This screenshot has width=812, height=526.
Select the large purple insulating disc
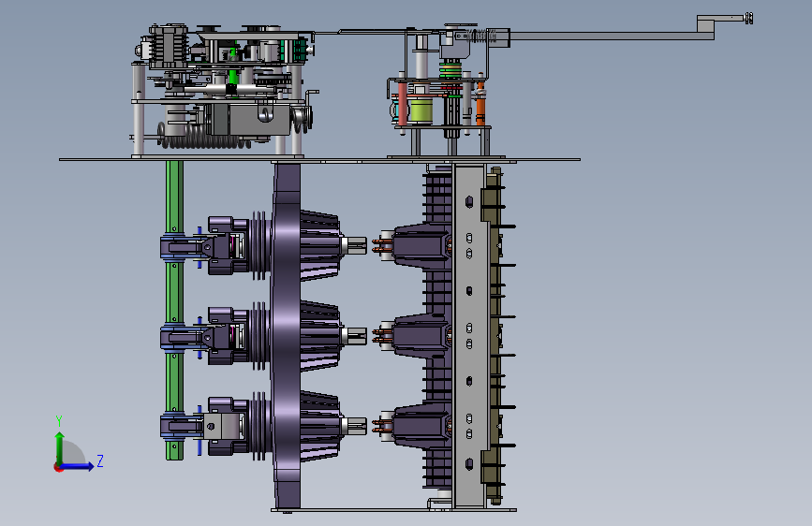287,335
